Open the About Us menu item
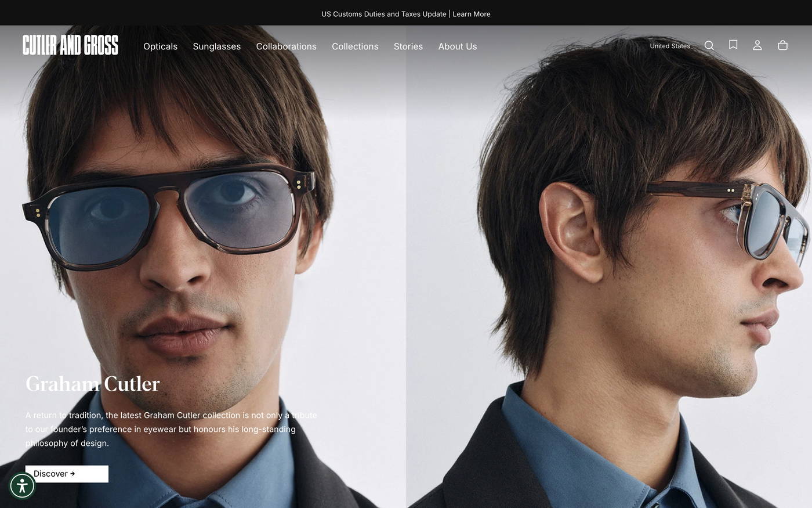 [x=457, y=46]
